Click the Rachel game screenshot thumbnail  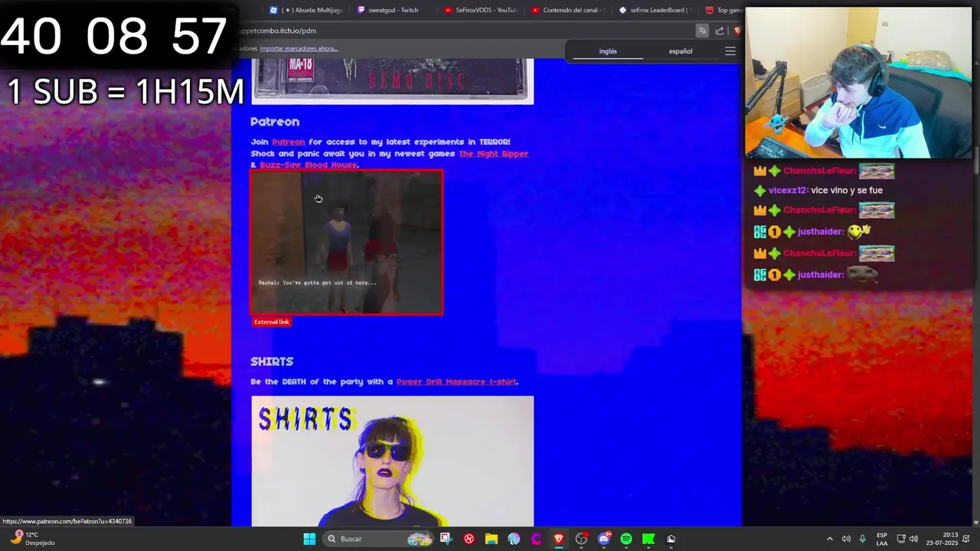[x=346, y=243]
